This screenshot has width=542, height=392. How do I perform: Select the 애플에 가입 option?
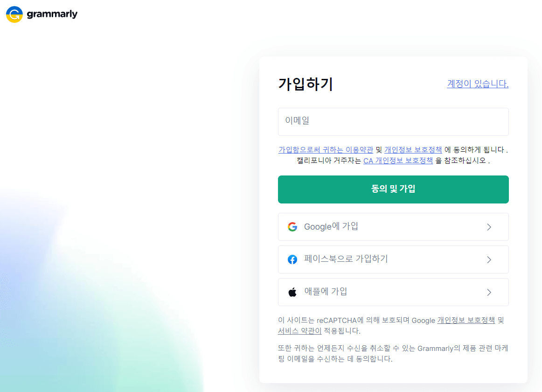(393, 292)
